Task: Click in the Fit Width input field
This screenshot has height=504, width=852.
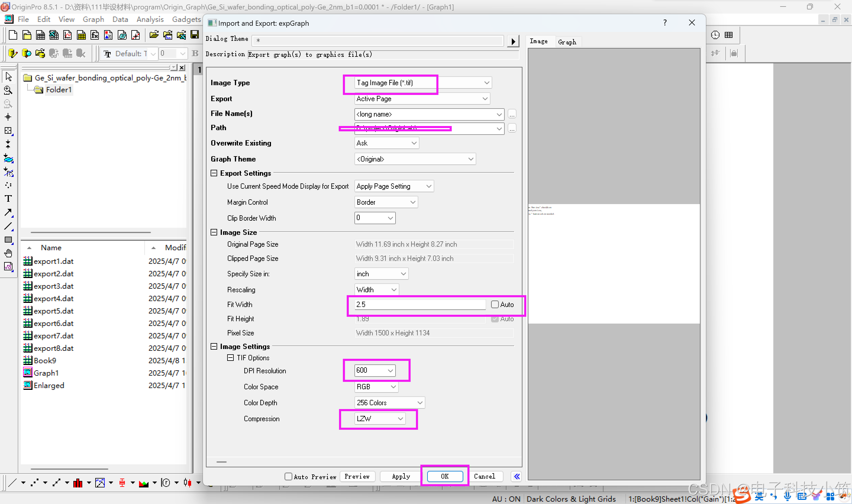Action: (419, 304)
